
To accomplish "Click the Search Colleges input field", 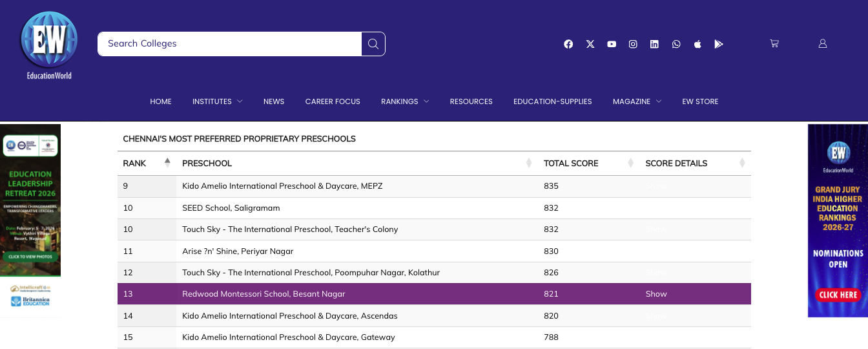I will 229,44.
